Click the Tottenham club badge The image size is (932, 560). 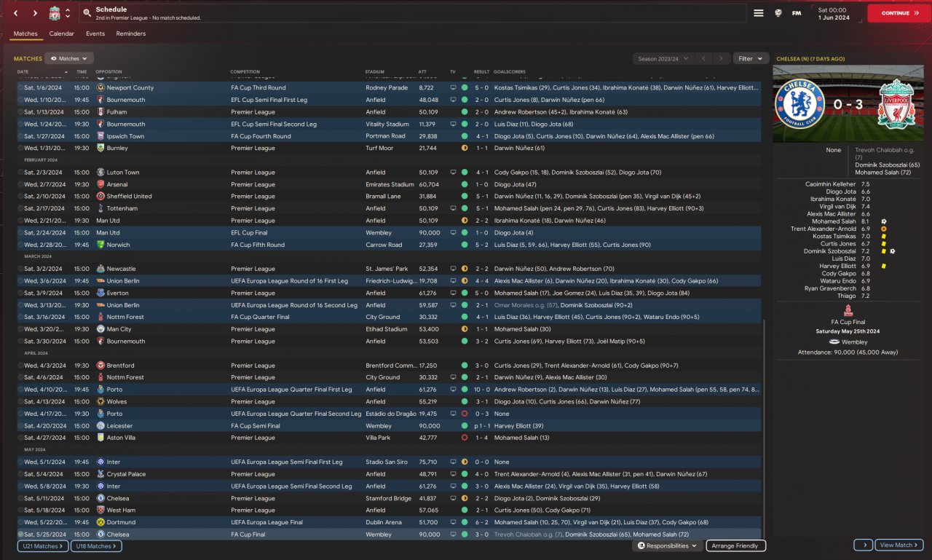pos(100,208)
